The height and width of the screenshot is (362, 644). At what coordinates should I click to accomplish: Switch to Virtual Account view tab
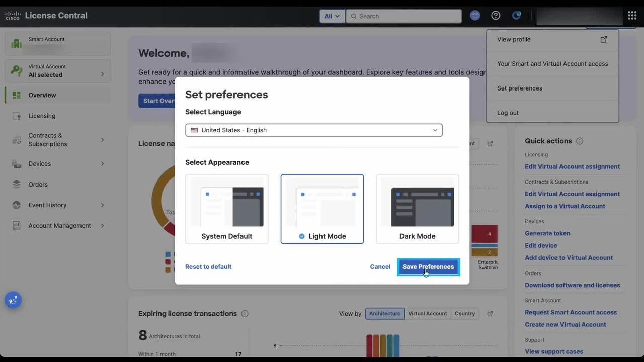(x=427, y=314)
